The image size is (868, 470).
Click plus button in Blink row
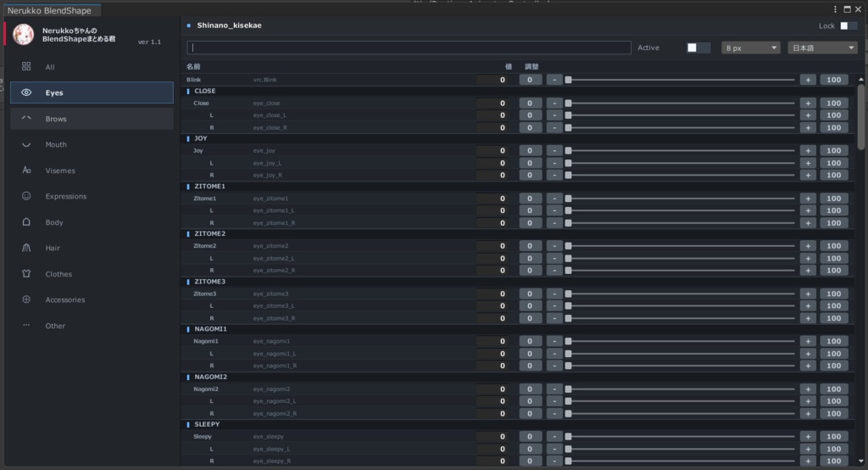tap(808, 80)
